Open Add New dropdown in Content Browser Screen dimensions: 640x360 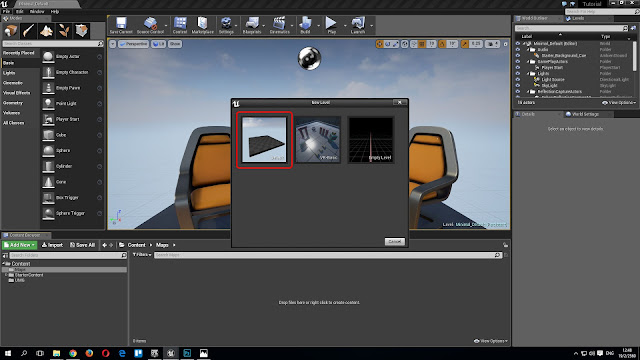point(20,245)
